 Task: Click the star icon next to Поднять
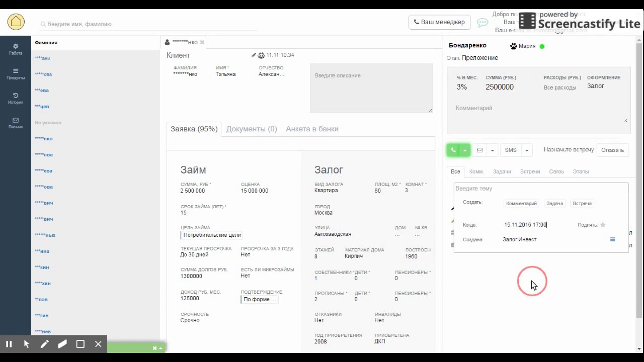tap(603, 225)
